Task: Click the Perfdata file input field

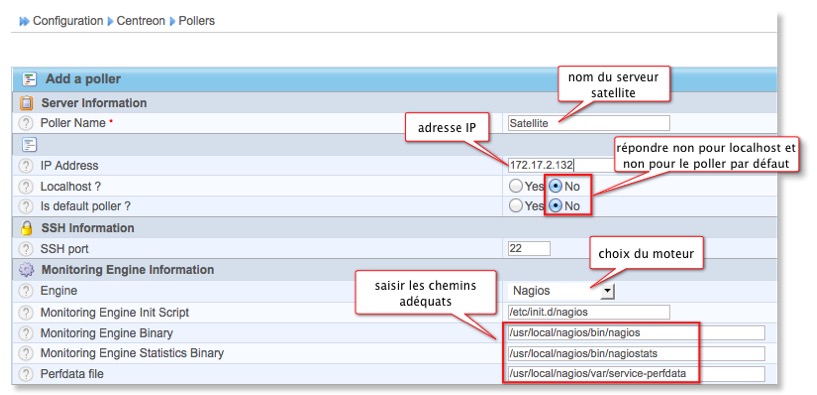Action: (636, 374)
